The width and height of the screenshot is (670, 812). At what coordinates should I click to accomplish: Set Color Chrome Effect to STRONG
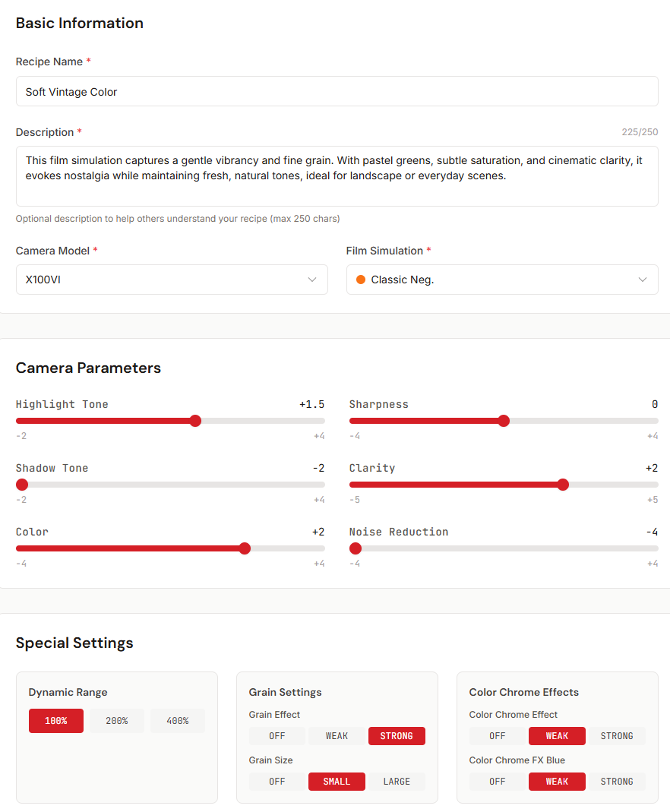[617, 735]
